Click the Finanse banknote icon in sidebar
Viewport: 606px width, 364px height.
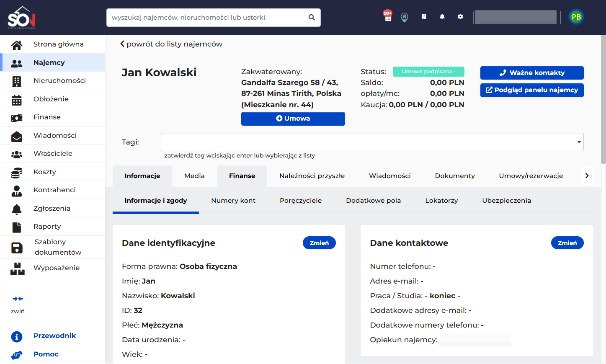point(17,118)
